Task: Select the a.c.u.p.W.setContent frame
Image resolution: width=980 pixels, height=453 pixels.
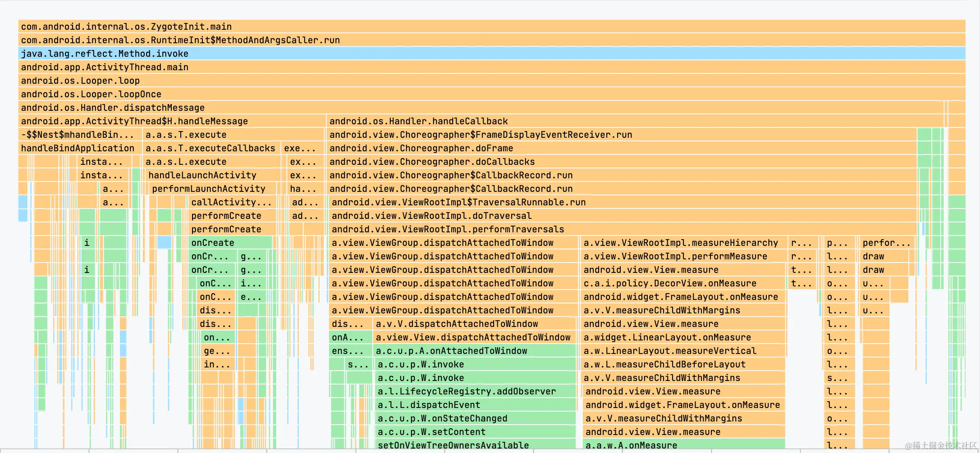Action: click(x=476, y=432)
